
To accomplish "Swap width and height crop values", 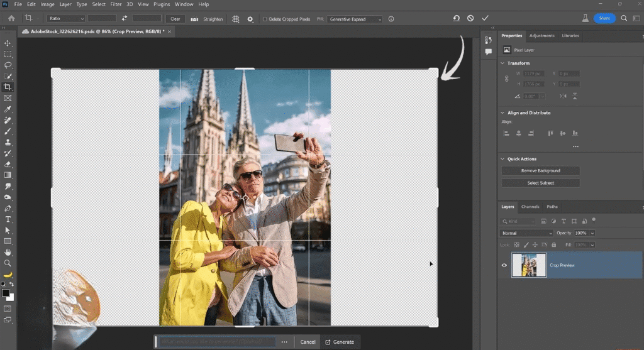I will 125,19.
